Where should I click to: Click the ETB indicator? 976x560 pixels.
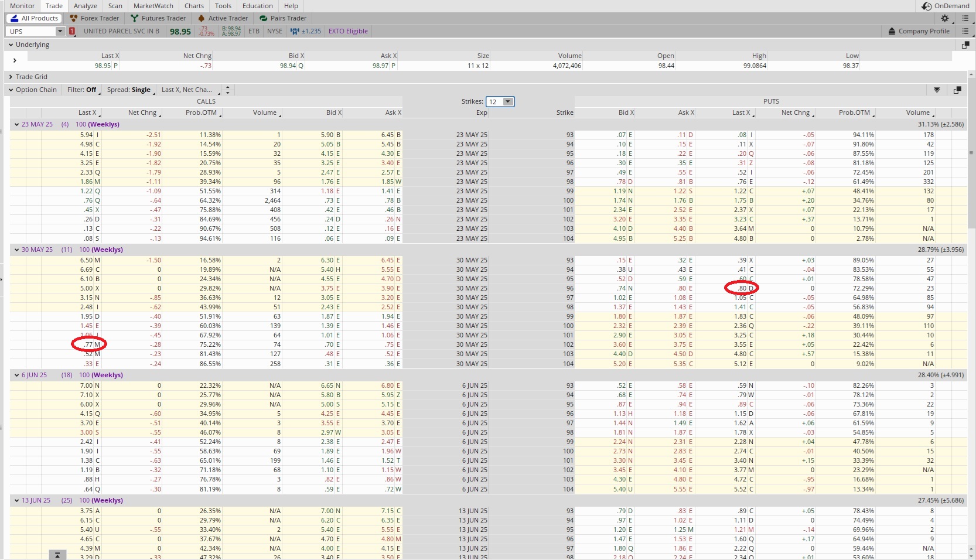pos(254,31)
